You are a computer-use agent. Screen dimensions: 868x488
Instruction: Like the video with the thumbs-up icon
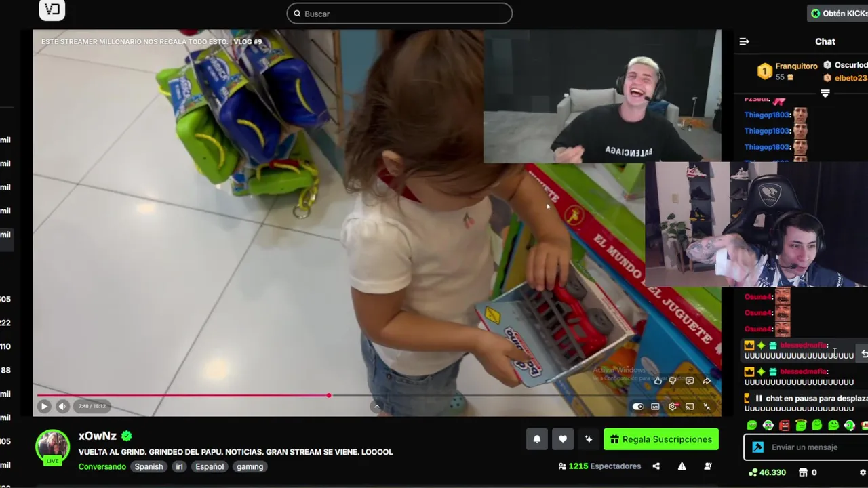pos(658,381)
